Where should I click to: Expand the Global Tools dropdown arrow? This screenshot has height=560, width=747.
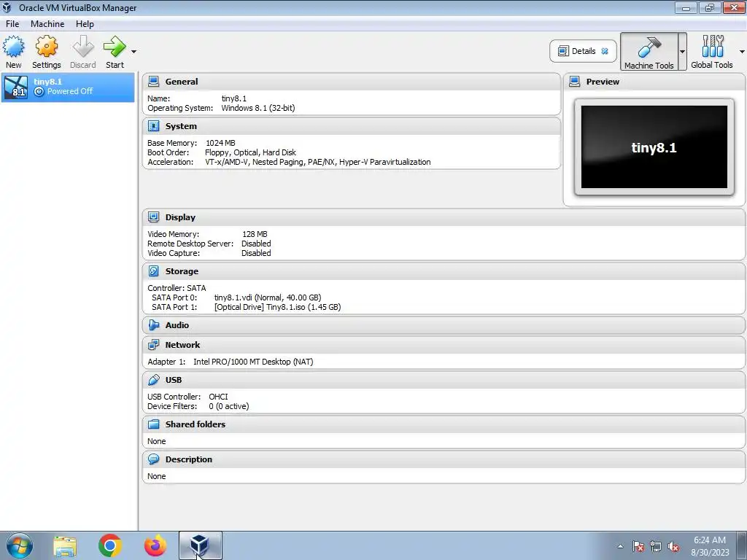coord(742,52)
